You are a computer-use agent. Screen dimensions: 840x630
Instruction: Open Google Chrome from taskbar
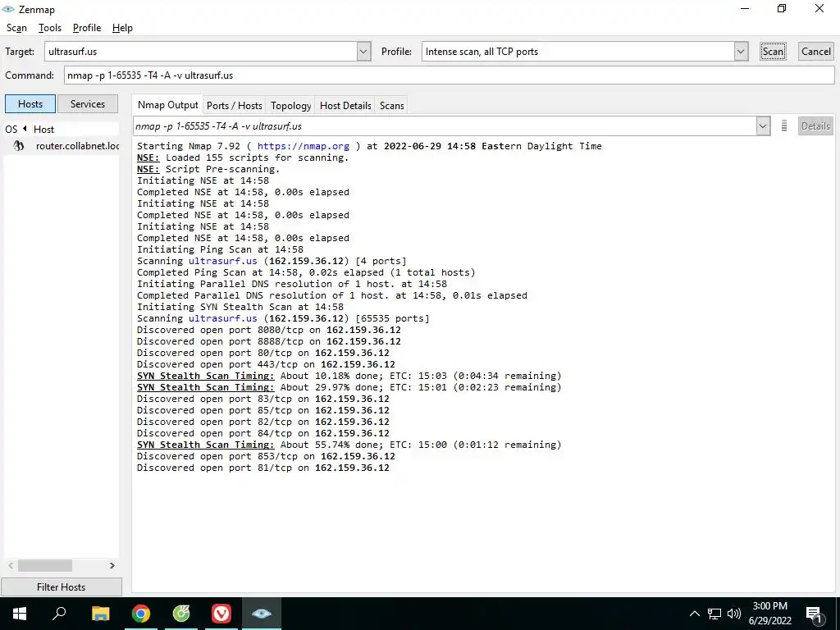[x=141, y=614]
